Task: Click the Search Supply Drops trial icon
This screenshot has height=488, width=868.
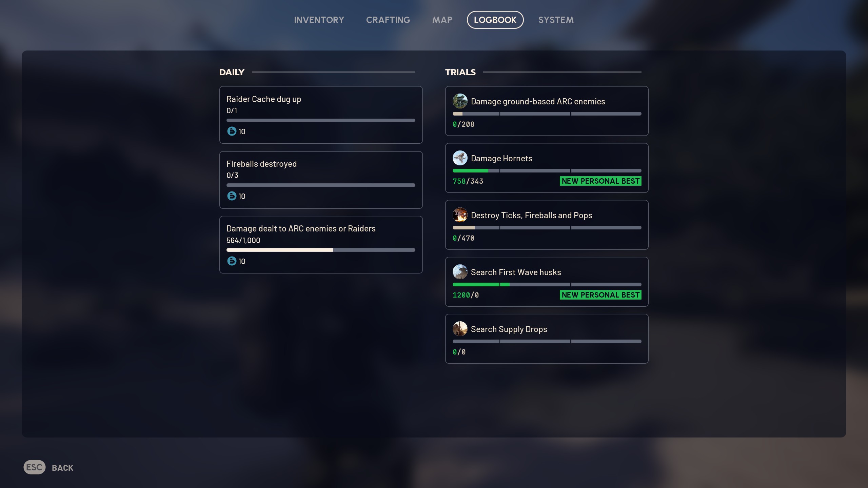Action: coord(460,329)
